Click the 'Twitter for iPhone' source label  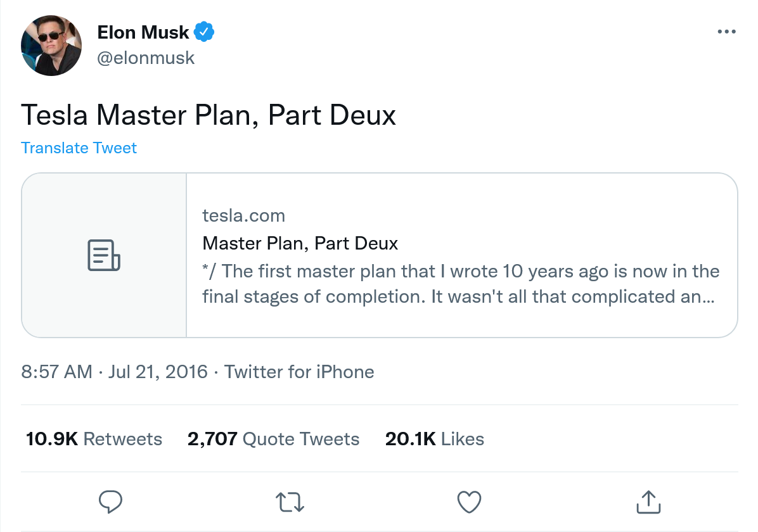[299, 372]
